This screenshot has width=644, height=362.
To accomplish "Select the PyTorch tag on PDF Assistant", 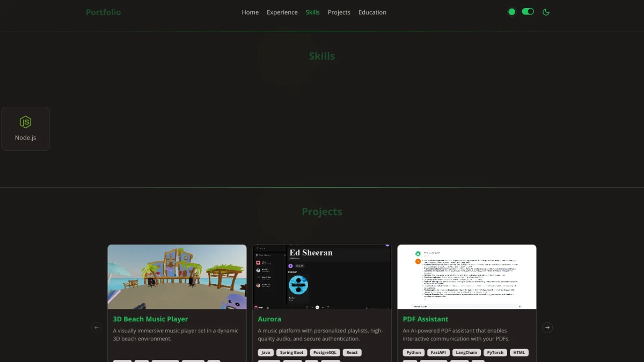I will pyautogui.click(x=495, y=352).
